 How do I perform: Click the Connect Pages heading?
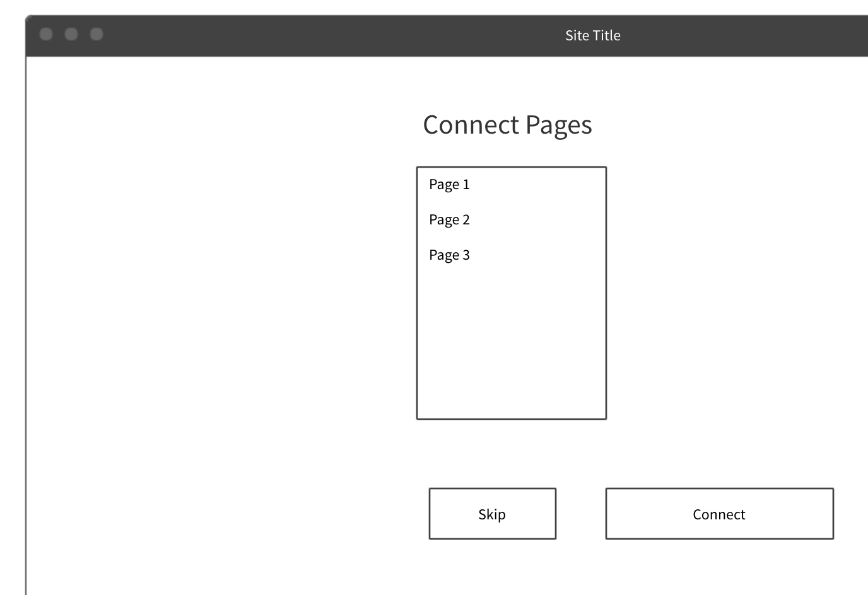click(x=508, y=124)
